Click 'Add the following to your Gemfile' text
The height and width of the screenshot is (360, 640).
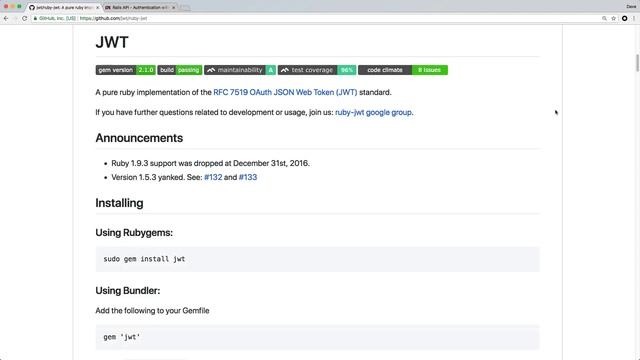point(152,311)
